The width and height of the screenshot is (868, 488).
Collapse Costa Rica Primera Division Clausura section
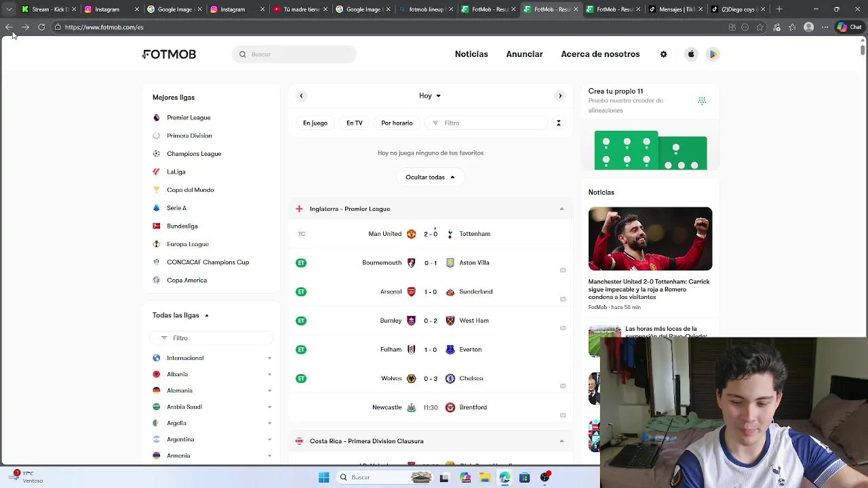point(561,441)
